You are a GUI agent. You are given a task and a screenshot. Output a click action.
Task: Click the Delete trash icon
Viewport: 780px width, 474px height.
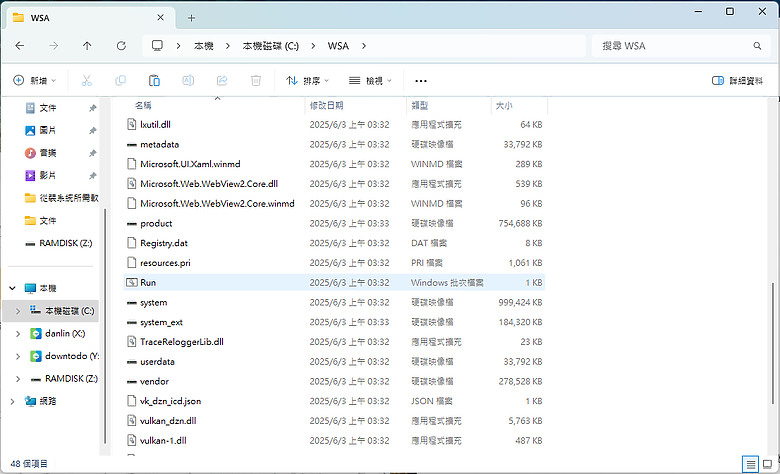[256, 81]
